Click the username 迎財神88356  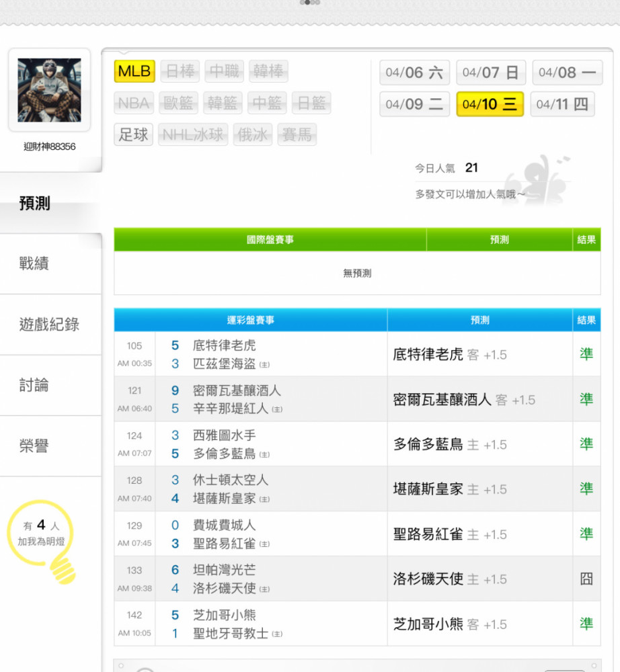(x=49, y=146)
